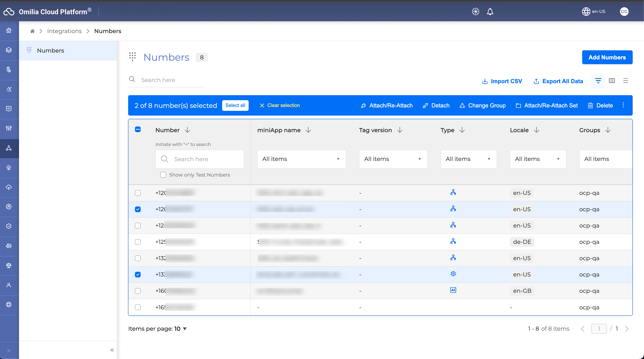The height and width of the screenshot is (359, 644).
Task: Collapse the Numbers side panel
Action: point(112,350)
